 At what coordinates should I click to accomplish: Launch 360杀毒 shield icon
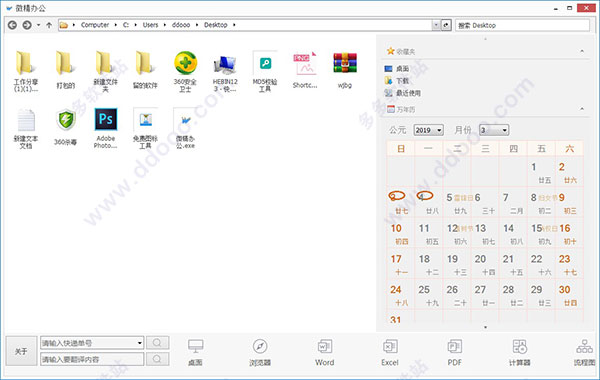tap(65, 127)
